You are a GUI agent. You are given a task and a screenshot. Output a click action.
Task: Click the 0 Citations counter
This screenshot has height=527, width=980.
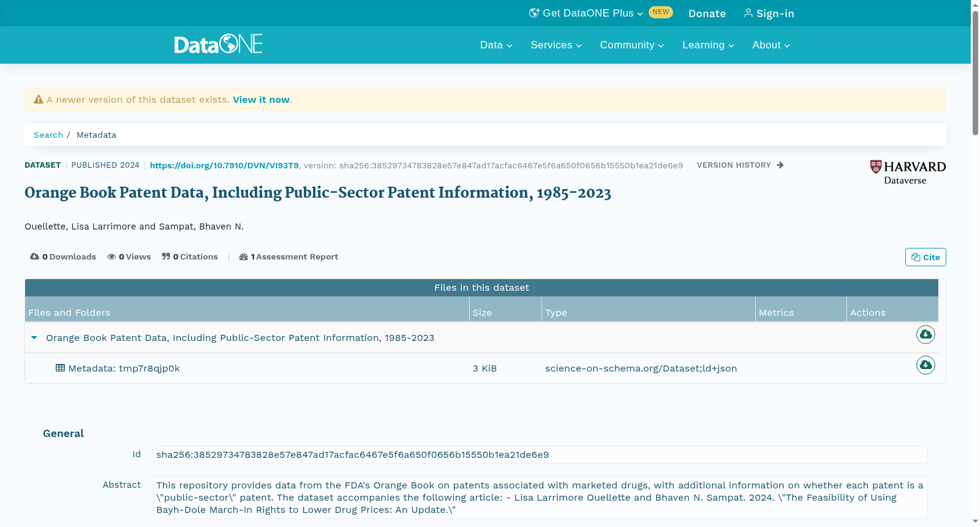(190, 256)
